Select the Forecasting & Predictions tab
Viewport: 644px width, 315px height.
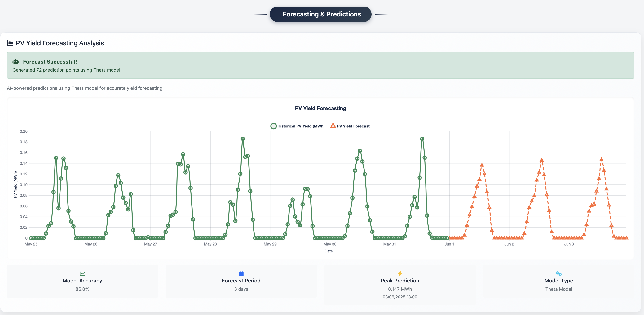[x=321, y=14]
